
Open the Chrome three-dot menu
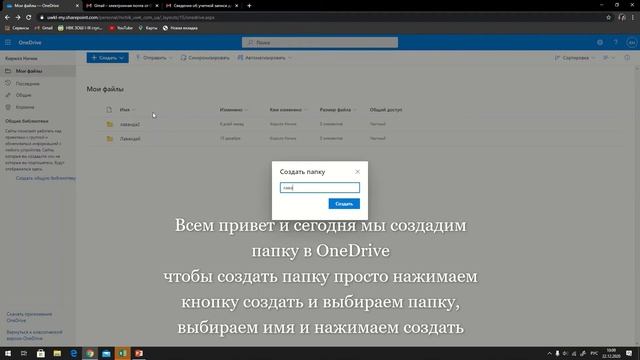[x=633, y=18]
